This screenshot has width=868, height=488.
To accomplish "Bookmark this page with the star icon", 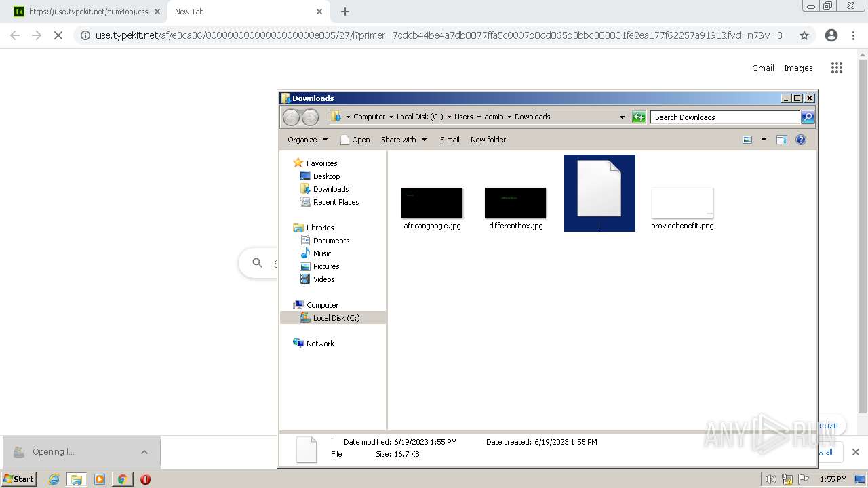I will point(804,35).
